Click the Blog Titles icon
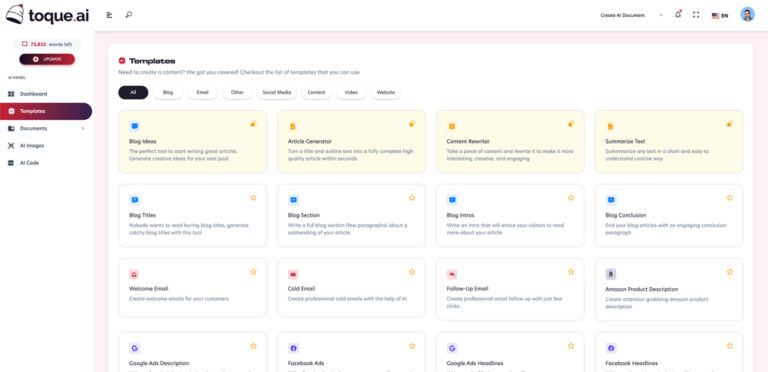 [135, 200]
